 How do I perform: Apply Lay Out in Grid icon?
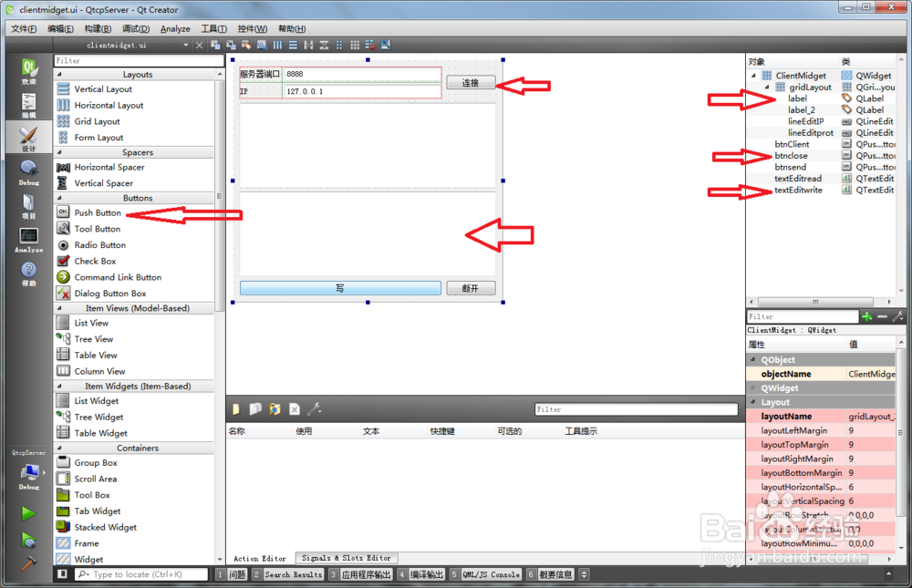[x=355, y=46]
